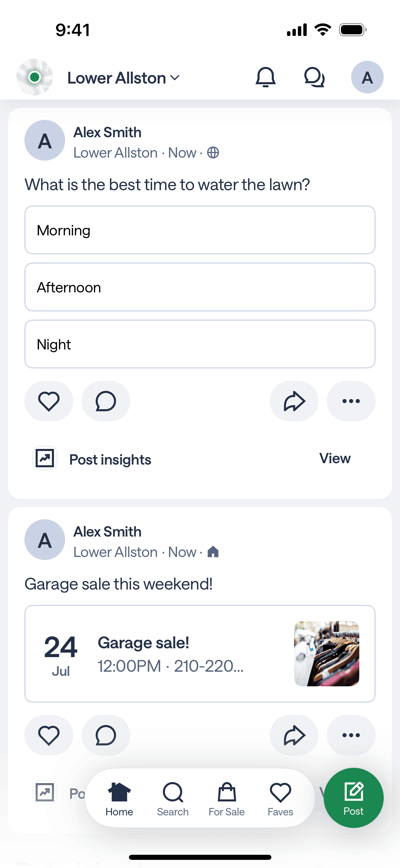Like the garage sale post
Image resolution: width=400 pixels, height=868 pixels.
click(49, 735)
